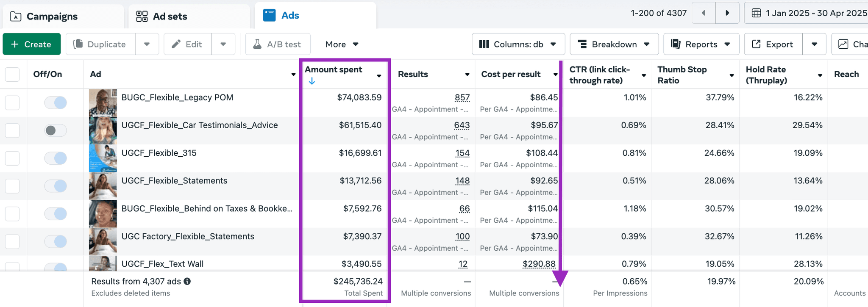
Task: Toggle off BUGC_Flexible_Legacy POM ad
Action: (56, 102)
